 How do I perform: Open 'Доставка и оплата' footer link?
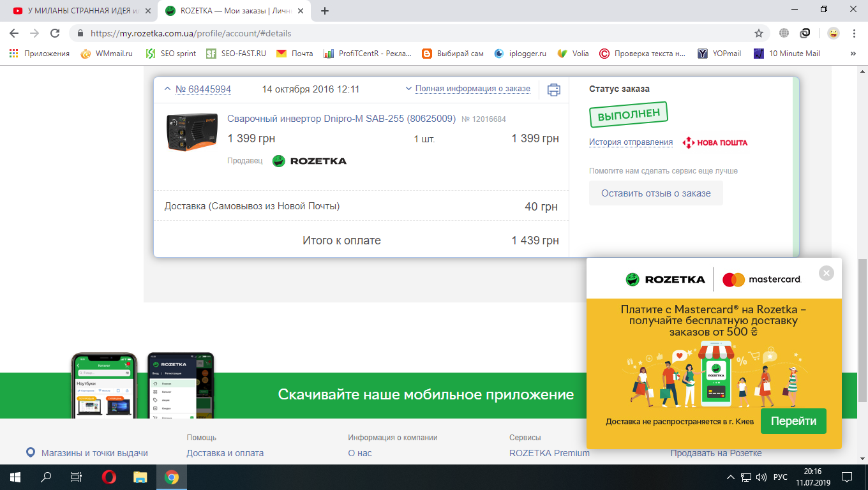click(225, 453)
